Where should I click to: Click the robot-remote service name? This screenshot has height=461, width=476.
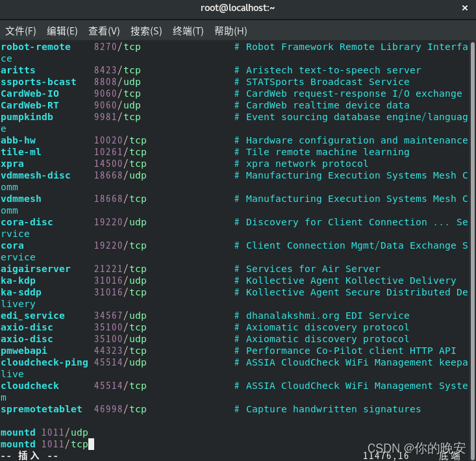point(36,47)
